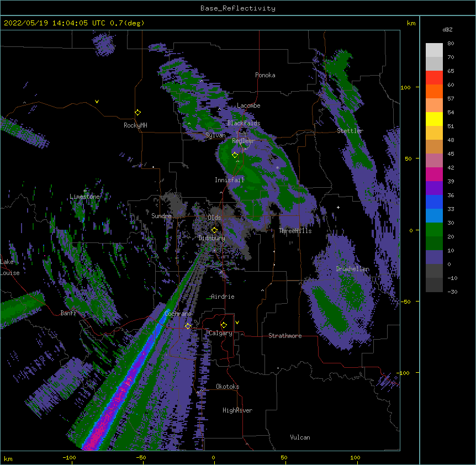Click the -100 tick on the bottom axis
Image resolution: width=476 pixels, height=465 pixels.
pyautogui.click(x=69, y=457)
